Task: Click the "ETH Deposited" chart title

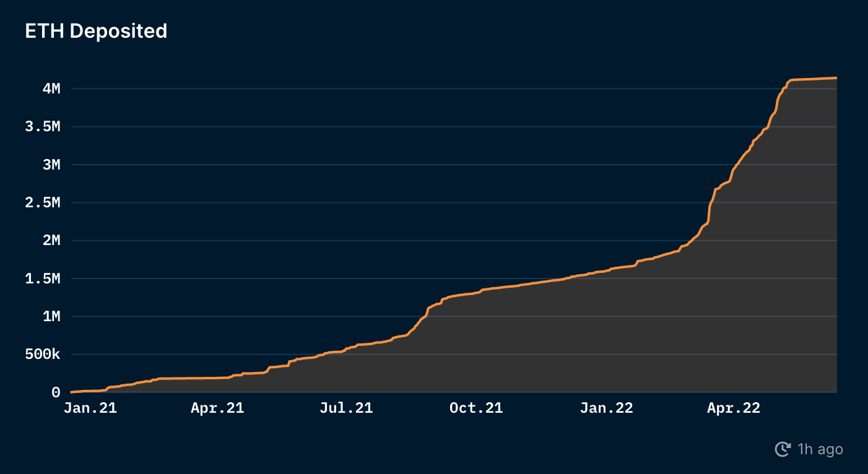Action: pyautogui.click(x=96, y=31)
